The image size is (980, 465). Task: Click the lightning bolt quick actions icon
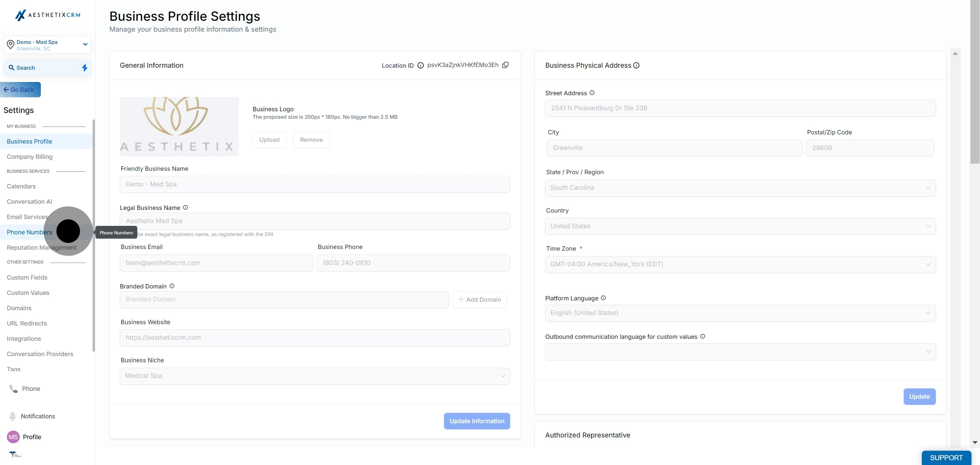[84, 68]
